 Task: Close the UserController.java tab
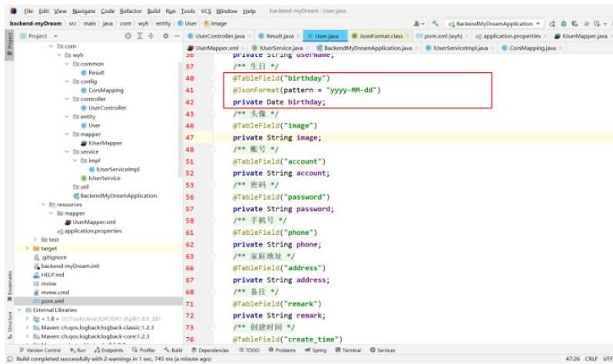pos(250,36)
